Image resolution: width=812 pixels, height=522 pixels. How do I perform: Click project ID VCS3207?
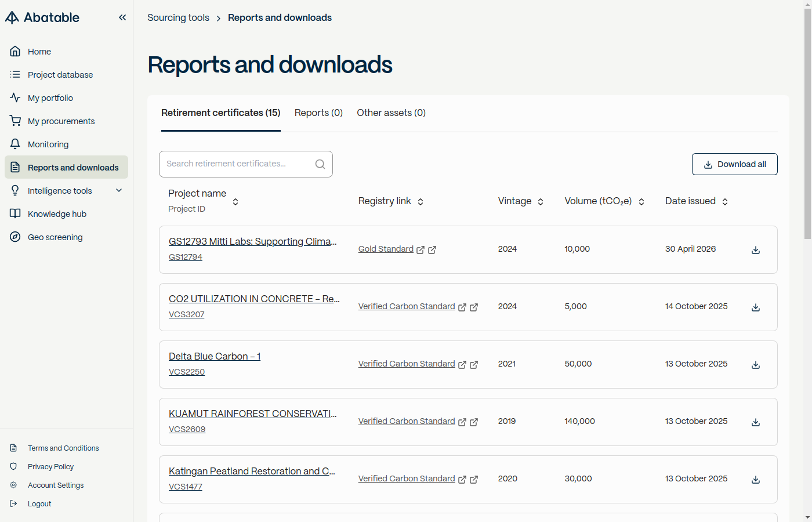click(x=187, y=314)
